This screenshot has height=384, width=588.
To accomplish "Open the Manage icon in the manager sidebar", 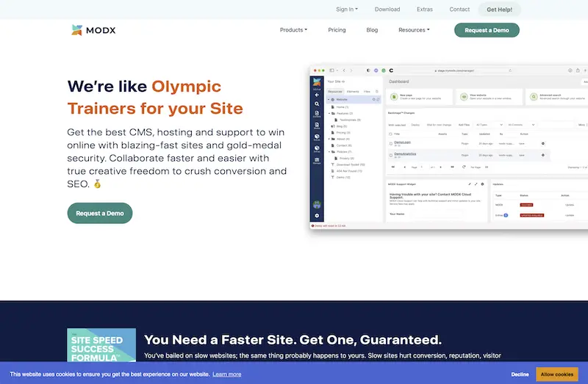I will (x=317, y=160).
